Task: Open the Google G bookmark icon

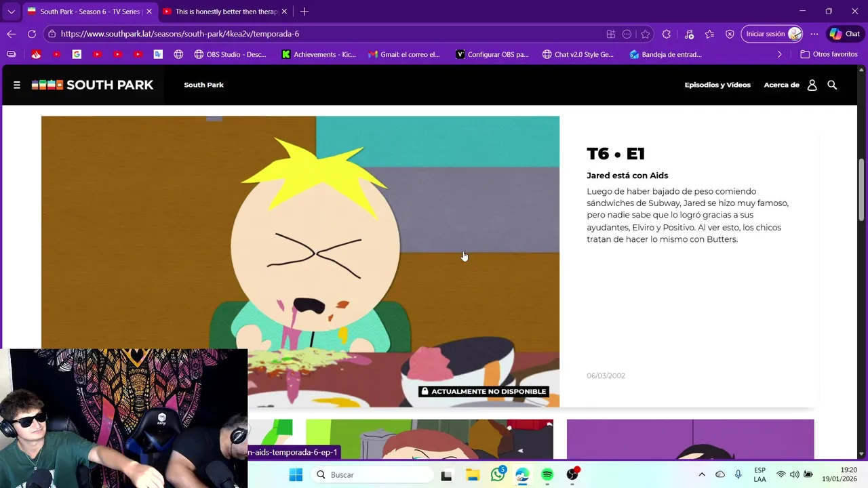Action: [77, 54]
